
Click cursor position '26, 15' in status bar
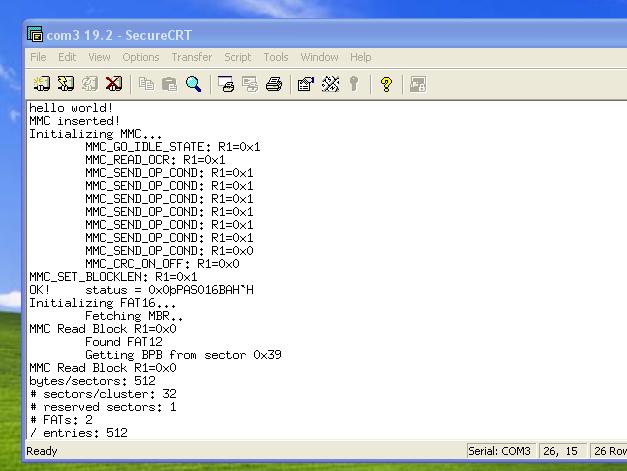[561, 451]
